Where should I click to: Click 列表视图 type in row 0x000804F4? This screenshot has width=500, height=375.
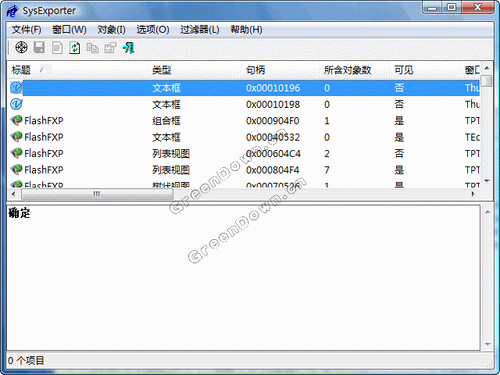pyautogui.click(x=171, y=170)
